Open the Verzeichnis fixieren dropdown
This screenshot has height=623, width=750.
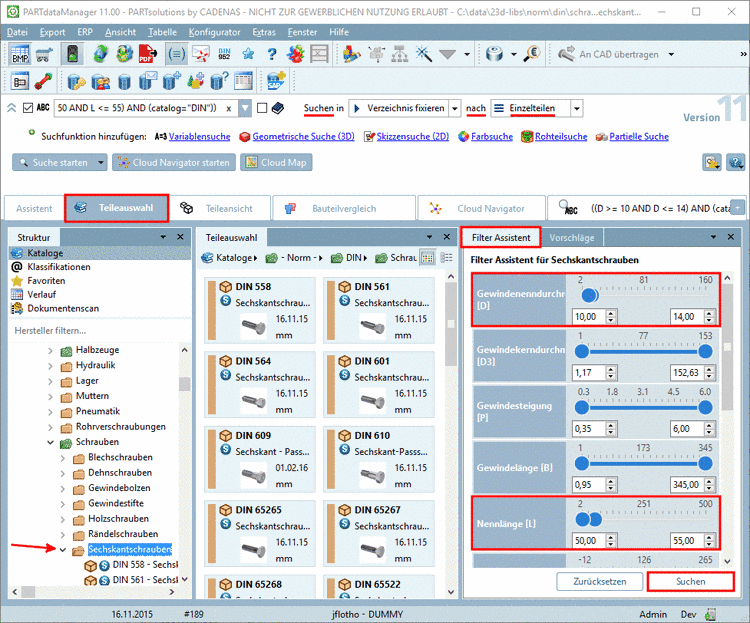[454, 108]
